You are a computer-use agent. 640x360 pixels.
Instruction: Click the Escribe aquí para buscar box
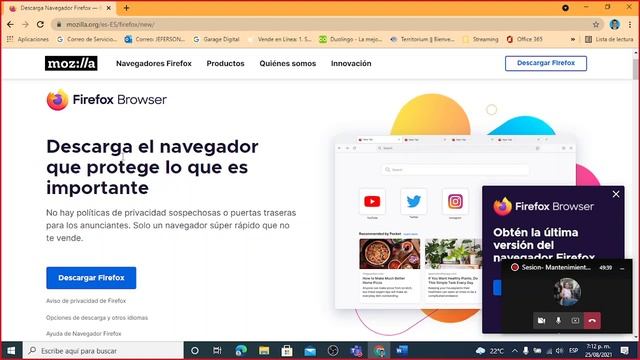[103, 351]
